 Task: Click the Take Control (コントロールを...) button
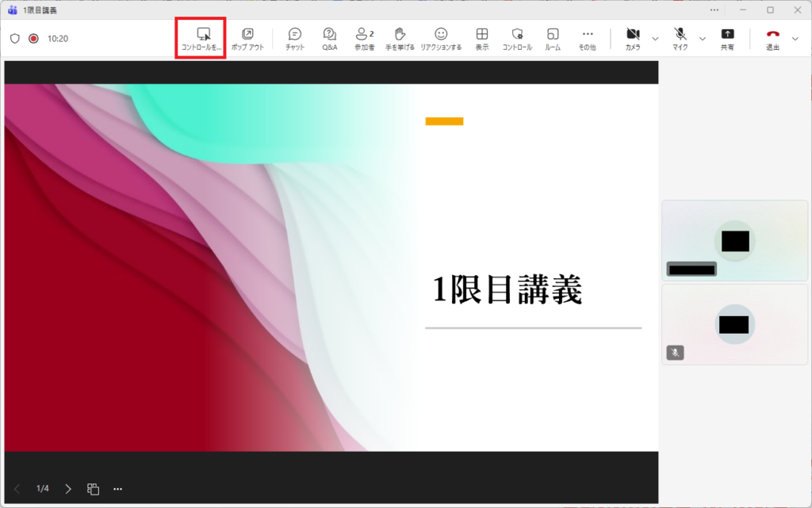204,38
